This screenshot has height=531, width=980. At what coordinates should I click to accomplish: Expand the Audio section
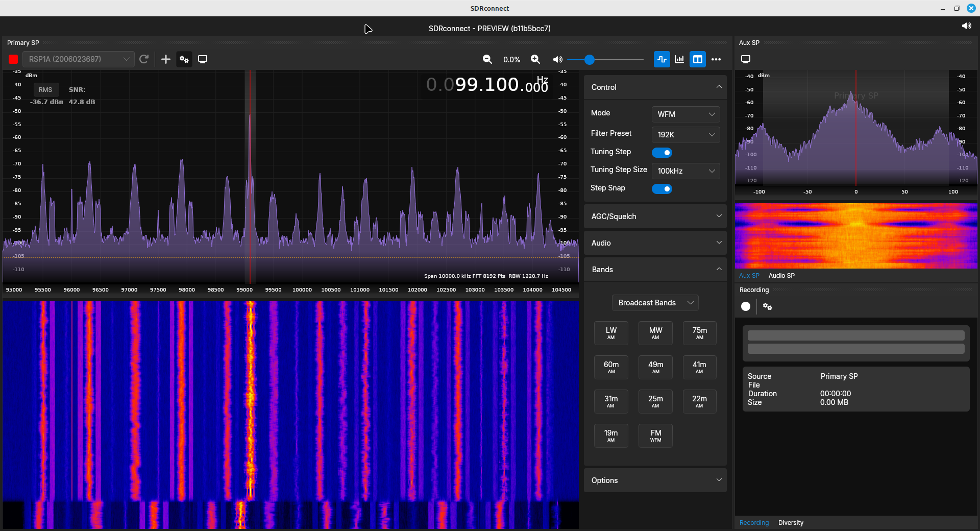pyautogui.click(x=655, y=243)
